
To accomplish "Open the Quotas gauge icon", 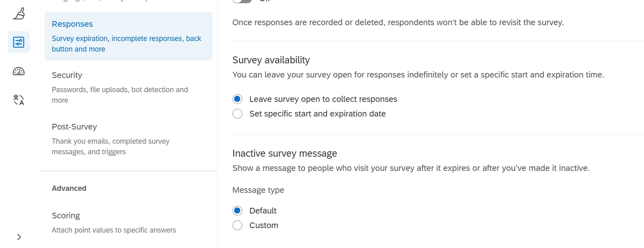I will tap(19, 71).
